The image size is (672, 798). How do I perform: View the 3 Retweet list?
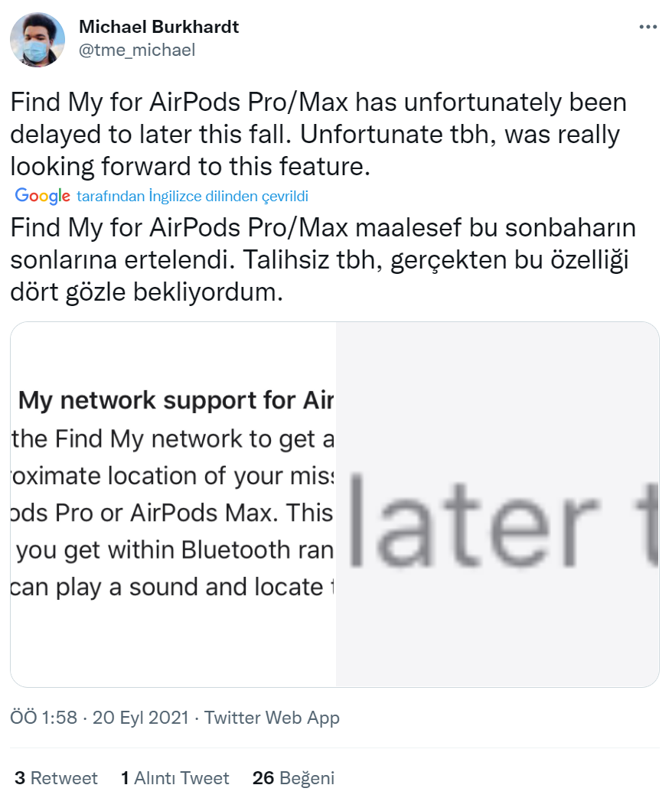pos(54,778)
